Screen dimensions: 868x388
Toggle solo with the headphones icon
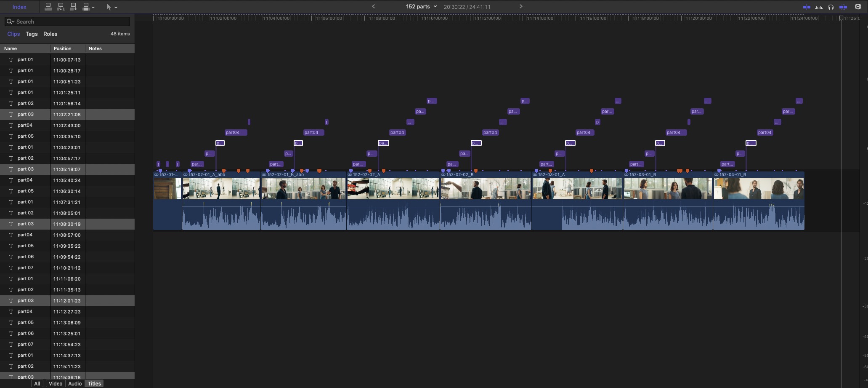831,7
